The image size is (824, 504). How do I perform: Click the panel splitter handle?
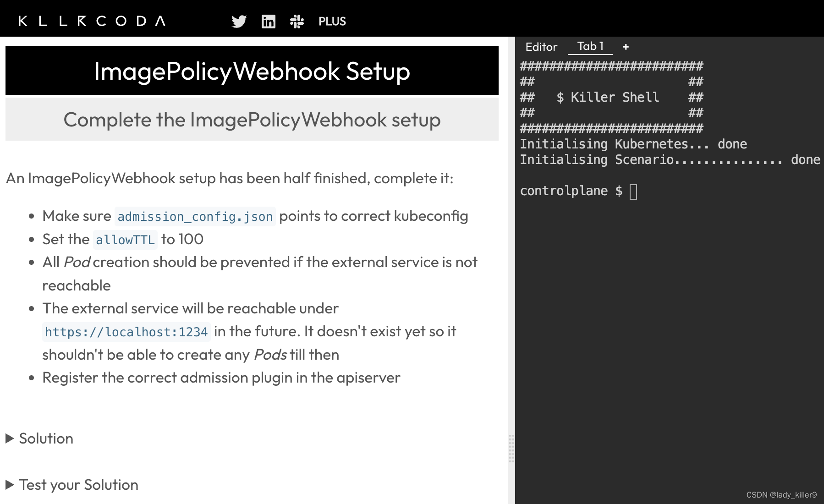click(x=511, y=448)
